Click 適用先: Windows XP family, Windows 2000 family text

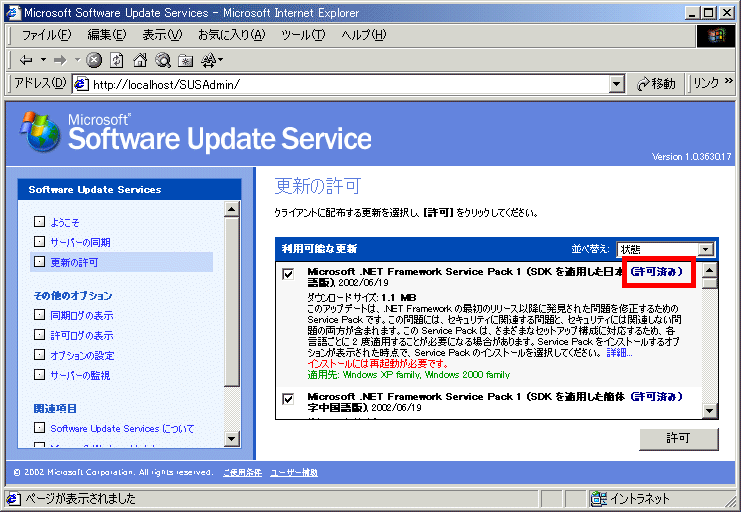409,375
